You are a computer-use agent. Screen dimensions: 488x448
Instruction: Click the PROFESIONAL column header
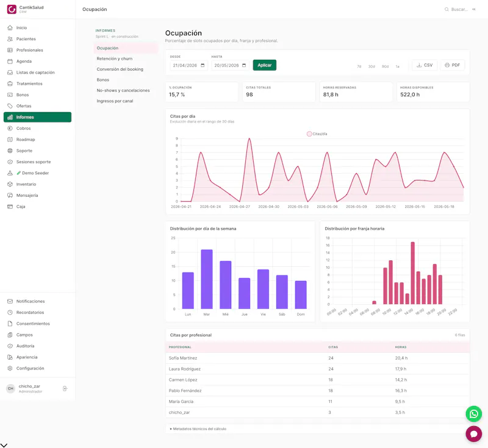tap(180, 347)
